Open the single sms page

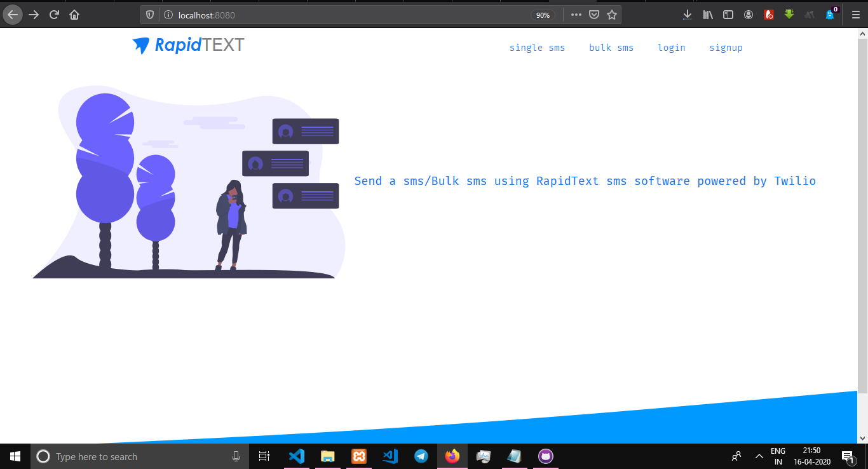[537, 48]
